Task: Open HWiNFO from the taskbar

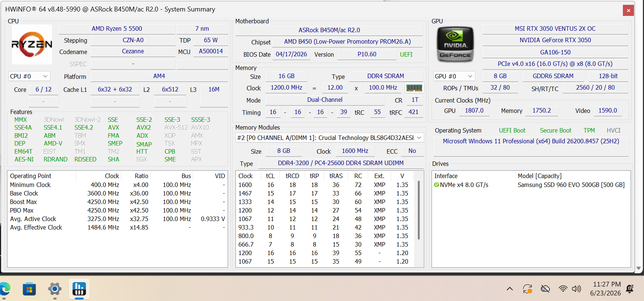Action: [79, 289]
